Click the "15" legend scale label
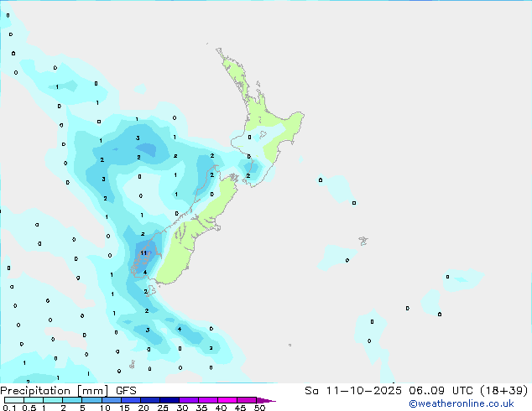532x411 pixels. (124, 408)
